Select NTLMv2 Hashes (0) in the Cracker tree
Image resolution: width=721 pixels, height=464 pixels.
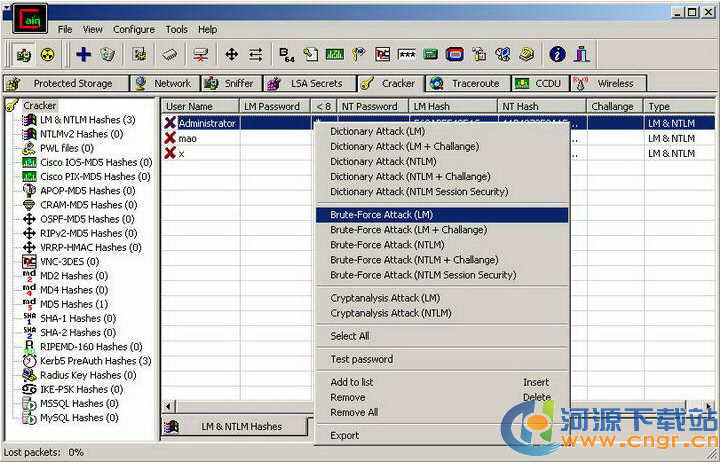pyautogui.click(x=81, y=134)
